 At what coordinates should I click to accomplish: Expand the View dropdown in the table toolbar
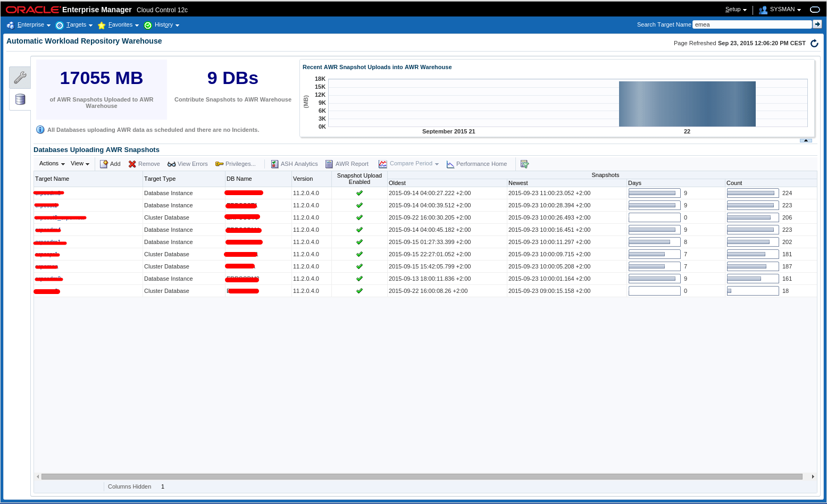[x=80, y=164]
